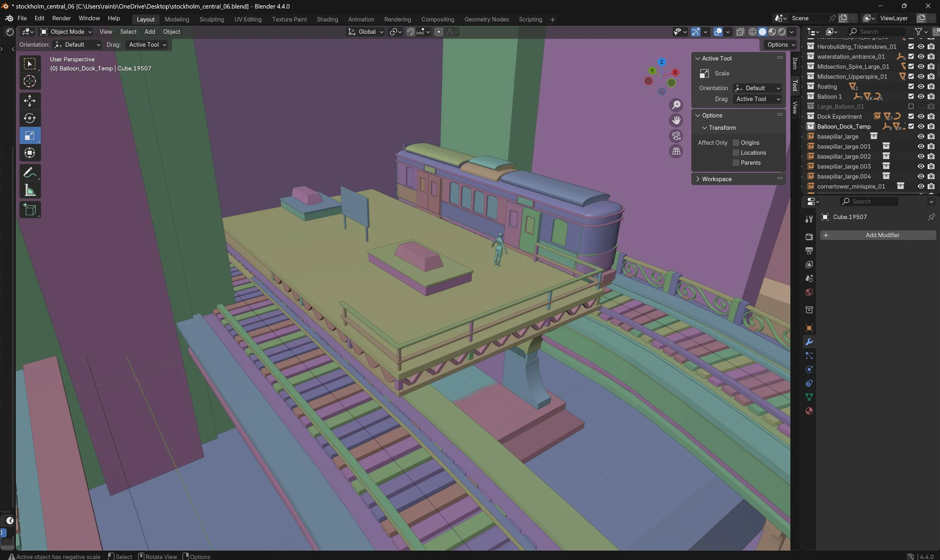940x560 pixels.
Task: Hide the Balloon_Dock_Temp object via its eye icon
Action: pos(921,127)
